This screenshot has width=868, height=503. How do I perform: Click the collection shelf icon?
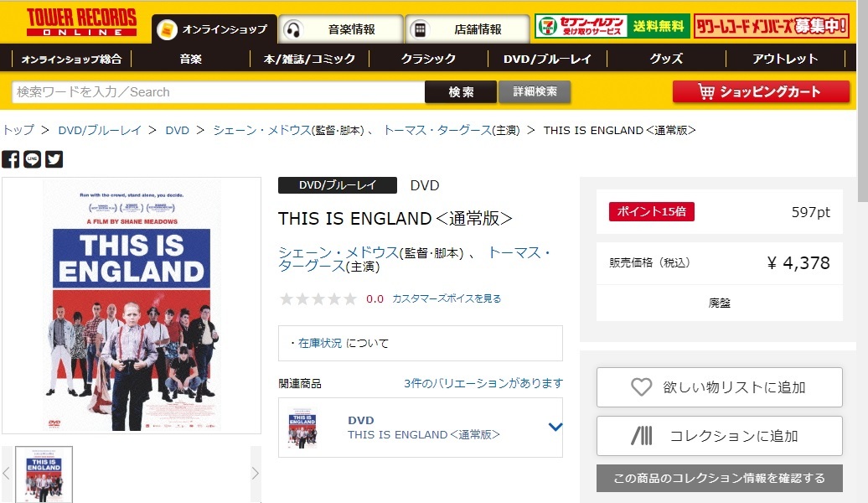point(642,436)
